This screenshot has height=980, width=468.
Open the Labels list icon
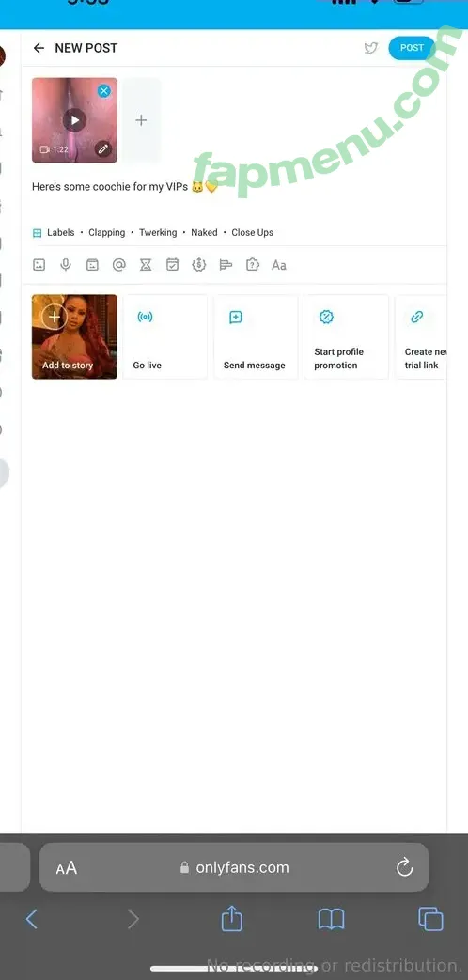37,232
